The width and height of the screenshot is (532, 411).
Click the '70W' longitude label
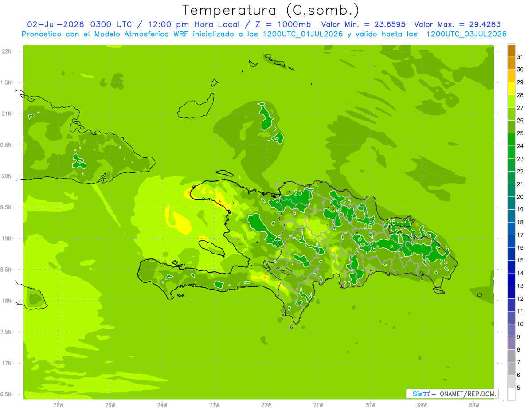[370, 405]
